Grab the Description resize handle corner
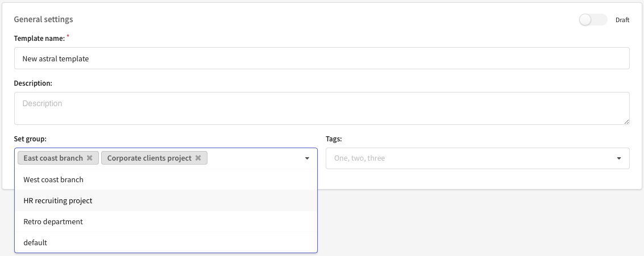644x256 pixels. tap(626, 122)
